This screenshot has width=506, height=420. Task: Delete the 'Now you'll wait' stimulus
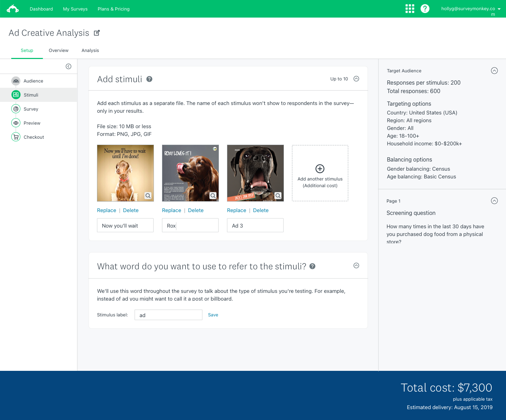tap(131, 210)
